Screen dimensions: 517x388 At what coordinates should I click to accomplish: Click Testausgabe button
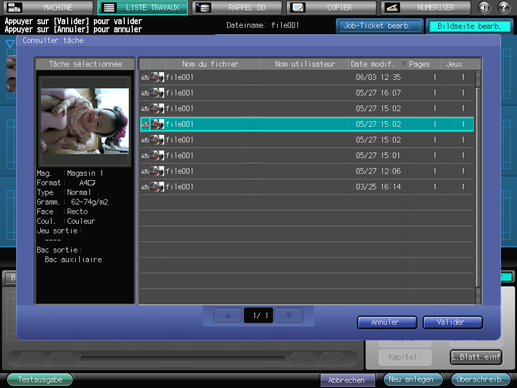point(40,380)
